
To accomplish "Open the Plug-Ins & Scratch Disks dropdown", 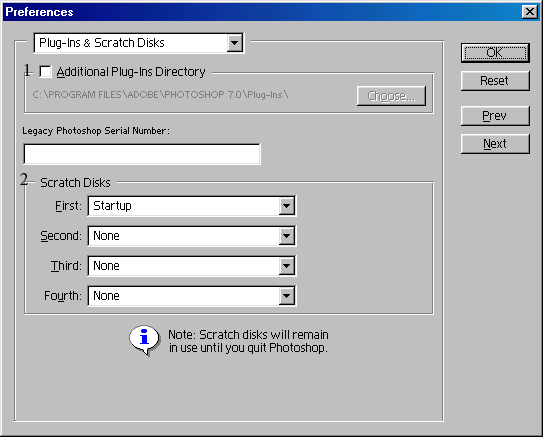I will [x=139, y=43].
